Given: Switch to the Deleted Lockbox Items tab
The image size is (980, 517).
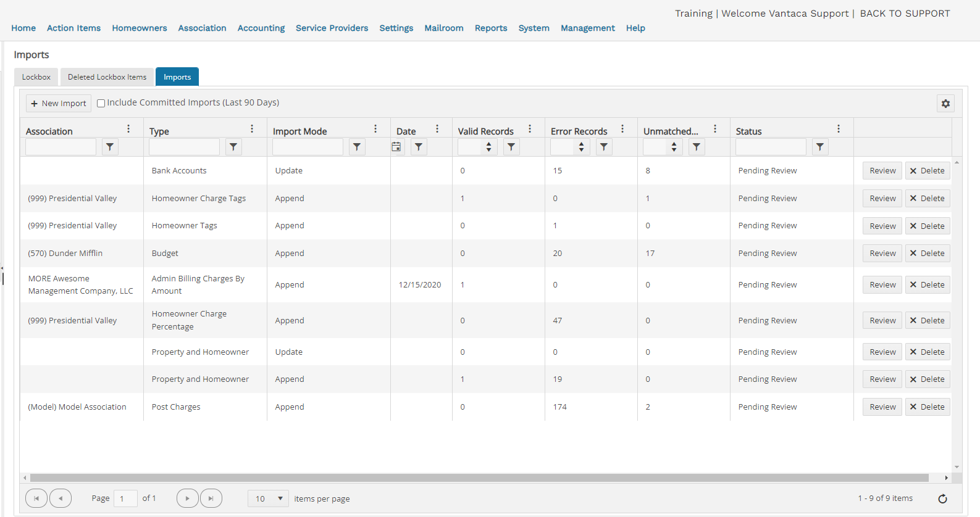Looking at the screenshot, I should coord(107,77).
